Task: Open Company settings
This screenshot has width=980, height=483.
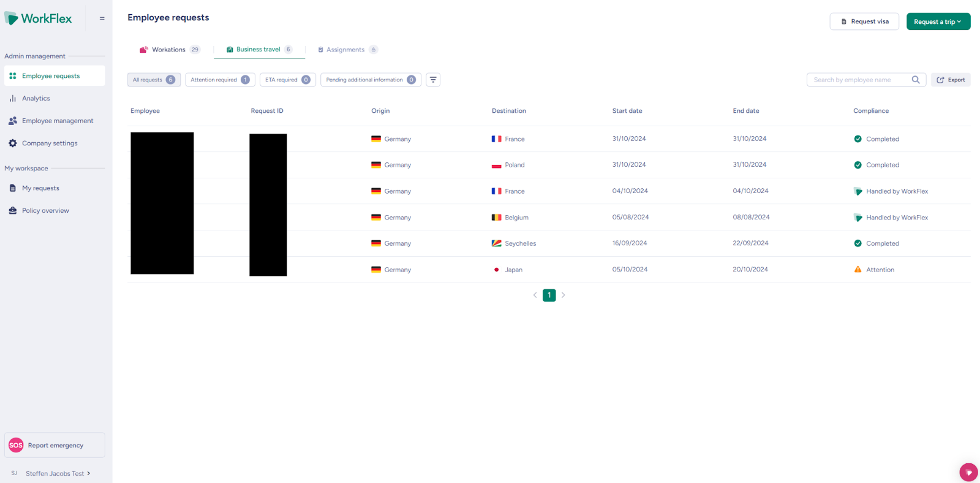Action: tap(50, 143)
